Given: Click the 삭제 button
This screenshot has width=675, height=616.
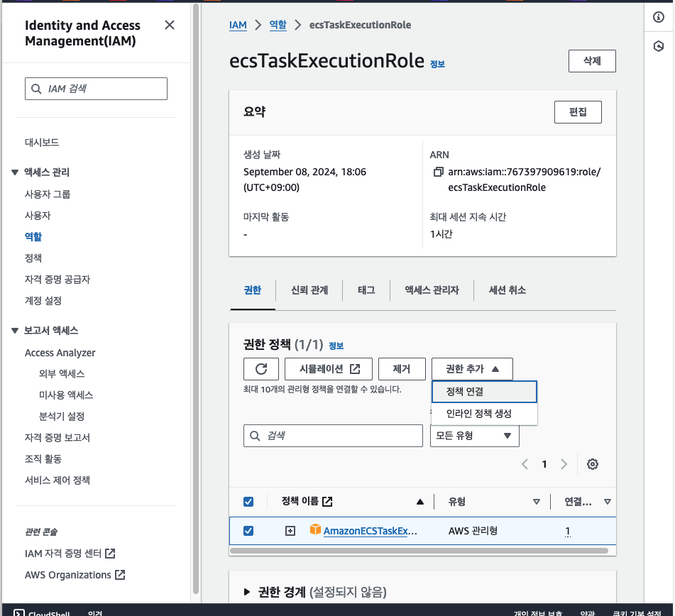Looking at the screenshot, I should pyautogui.click(x=592, y=61).
